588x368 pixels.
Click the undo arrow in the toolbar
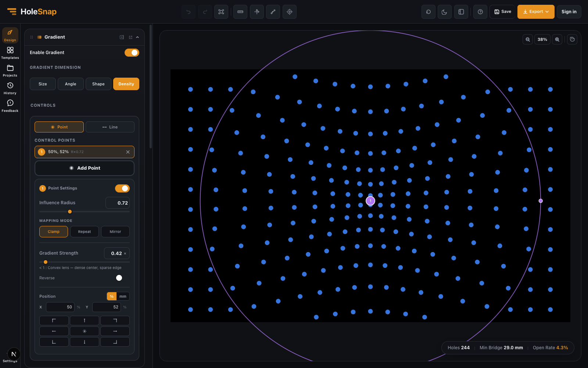point(189,12)
